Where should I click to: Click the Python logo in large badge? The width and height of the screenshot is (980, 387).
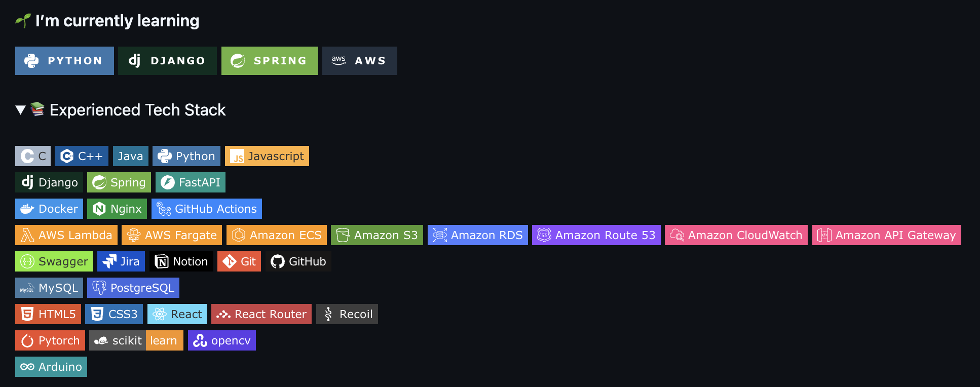(x=31, y=61)
